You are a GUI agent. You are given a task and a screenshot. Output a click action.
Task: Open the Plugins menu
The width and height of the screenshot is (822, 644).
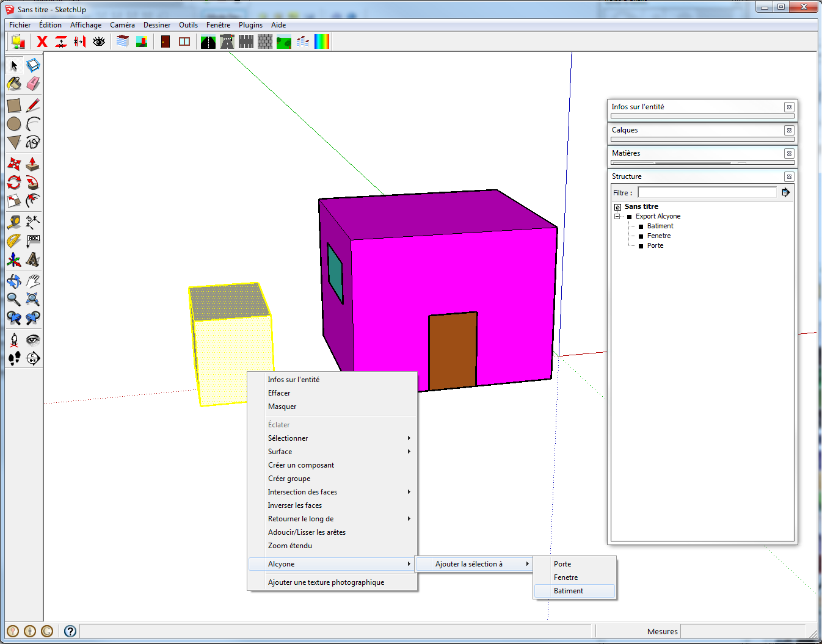(250, 25)
